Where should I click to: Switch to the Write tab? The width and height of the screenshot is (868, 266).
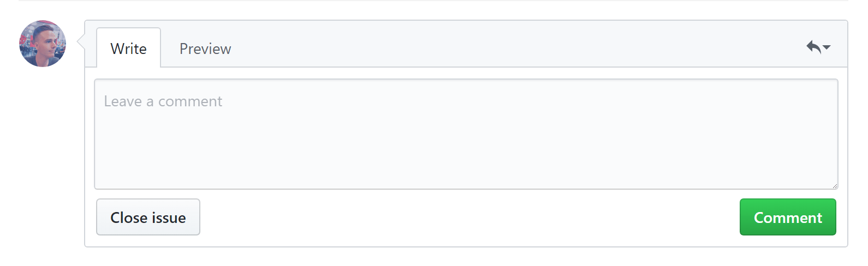[x=128, y=49]
